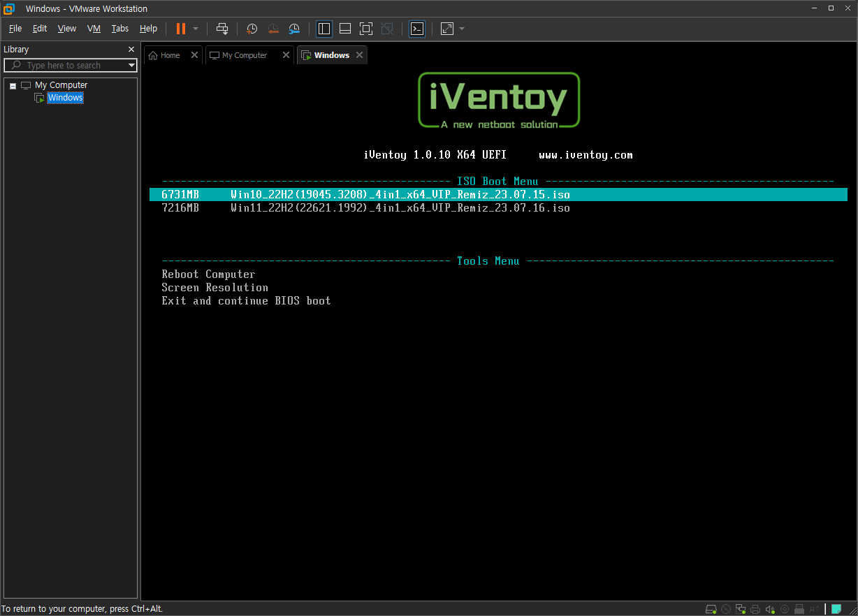This screenshot has width=858, height=616.
Task: Revert the virtual machine to its snapshot
Action: tap(273, 29)
